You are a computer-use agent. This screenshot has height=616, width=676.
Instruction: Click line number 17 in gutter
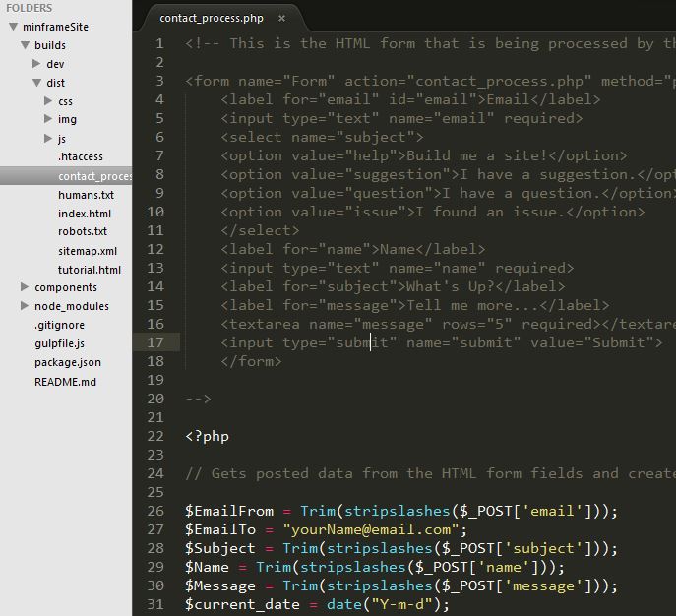point(155,342)
